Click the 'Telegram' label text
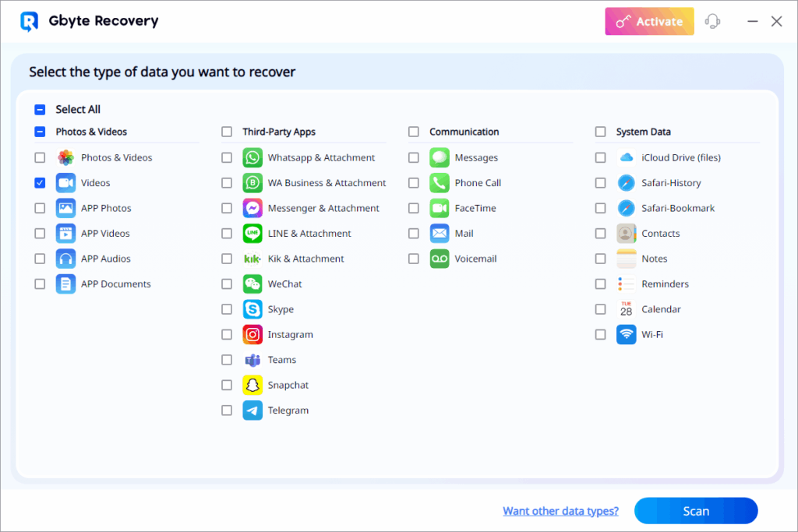Viewport: 798px width, 532px height. [288, 410]
